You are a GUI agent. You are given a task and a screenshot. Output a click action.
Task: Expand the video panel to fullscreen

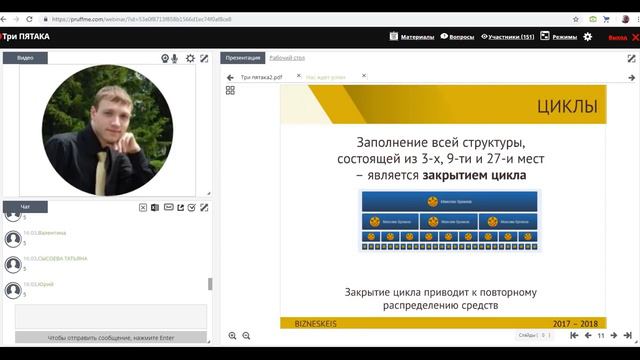click(x=204, y=58)
